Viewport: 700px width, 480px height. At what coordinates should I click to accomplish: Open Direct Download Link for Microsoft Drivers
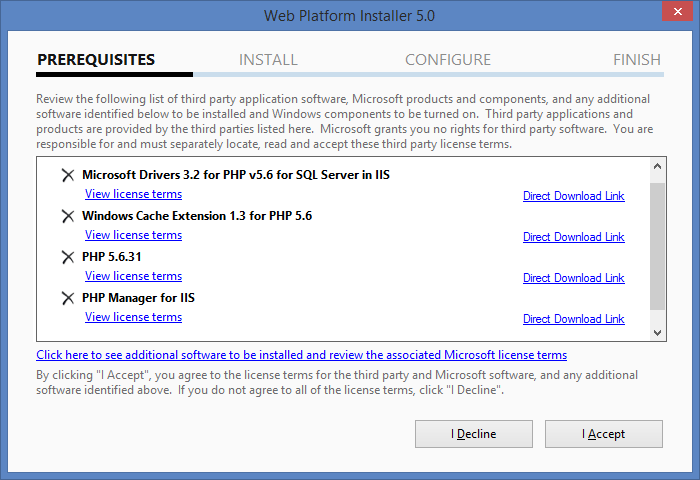pos(574,196)
